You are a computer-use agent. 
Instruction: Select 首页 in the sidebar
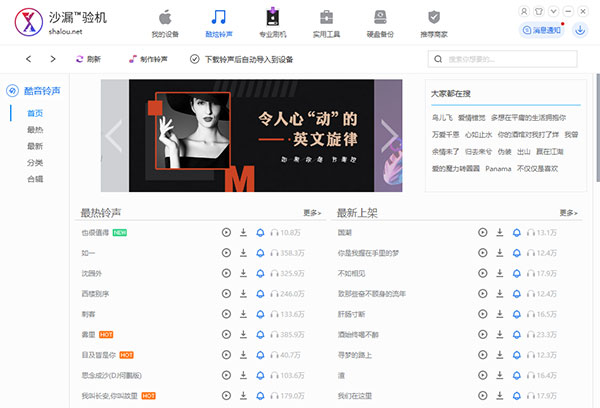pos(35,113)
